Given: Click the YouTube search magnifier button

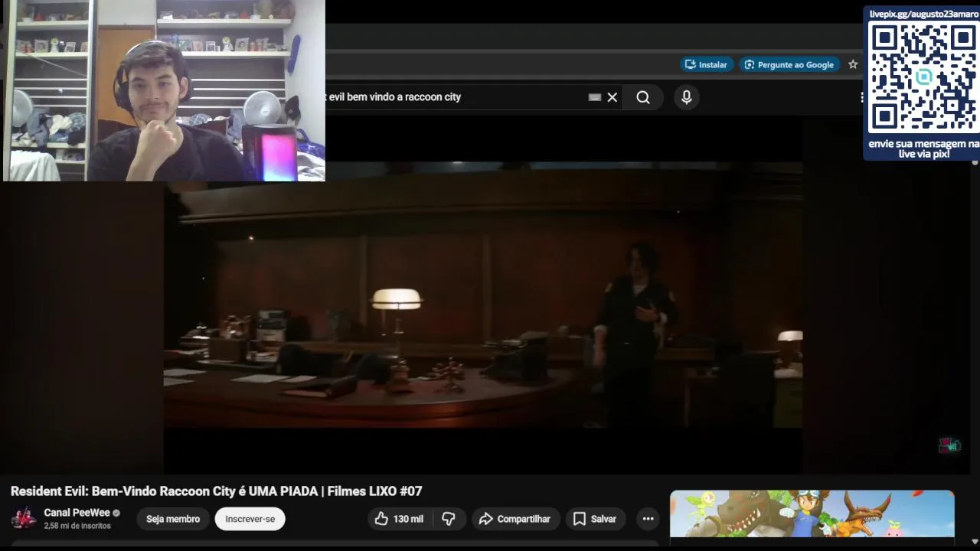Looking at the screenshot, I should point(643,97).
